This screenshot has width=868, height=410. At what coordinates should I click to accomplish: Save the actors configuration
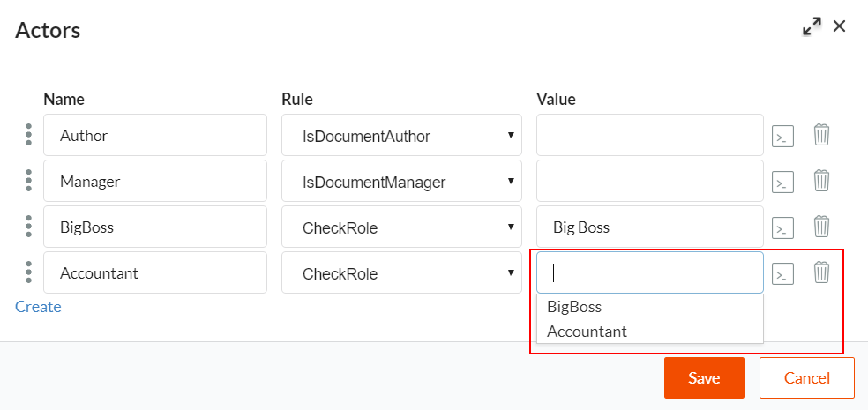point(704,377)
